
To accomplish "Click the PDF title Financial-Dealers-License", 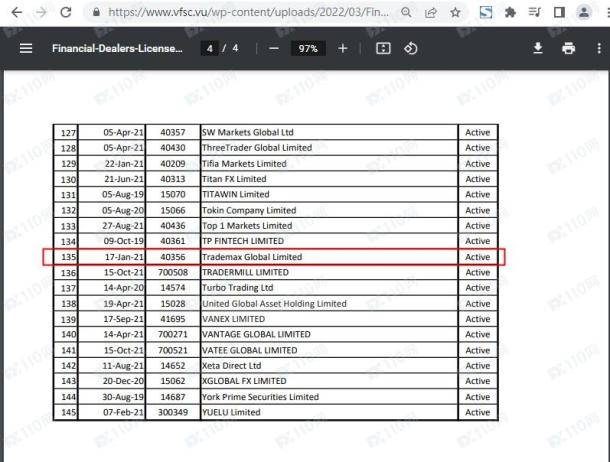I will 117,48.
